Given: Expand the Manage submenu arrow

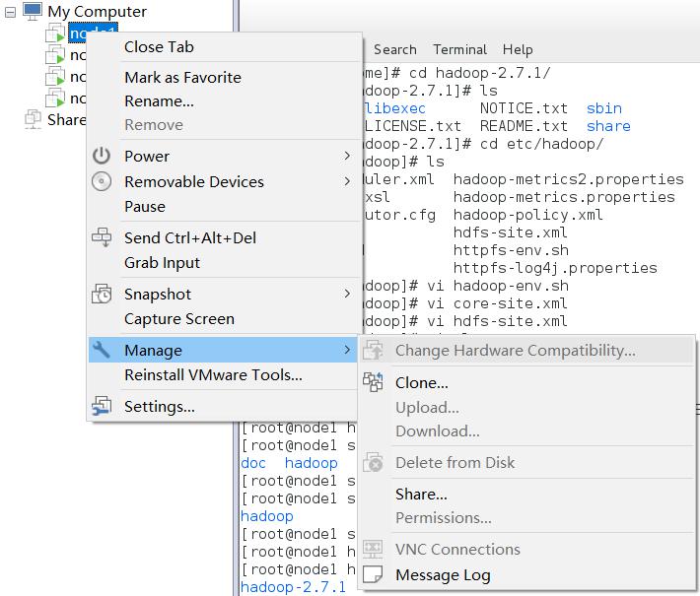Looking at the screenshot, I should coord(347,350).
